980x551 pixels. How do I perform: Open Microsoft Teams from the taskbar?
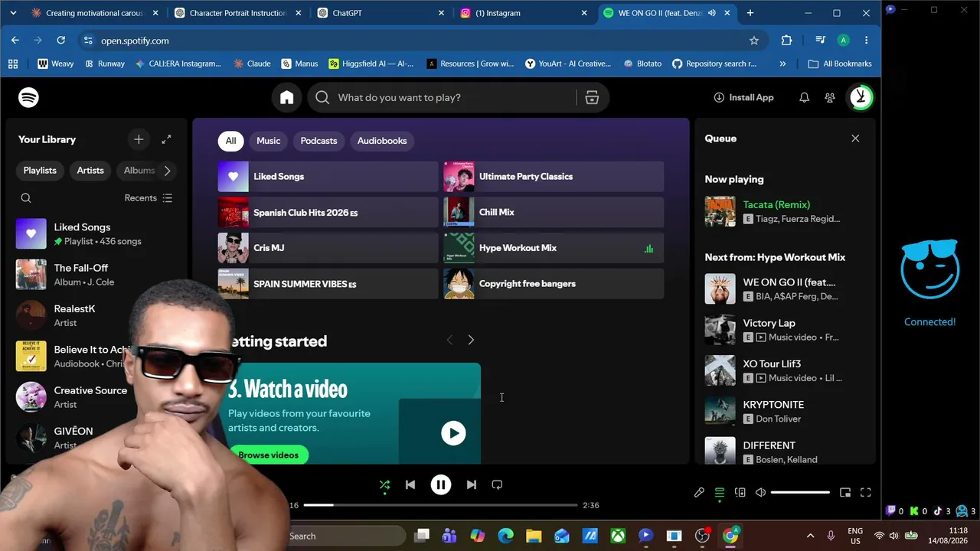pos(449,536)
